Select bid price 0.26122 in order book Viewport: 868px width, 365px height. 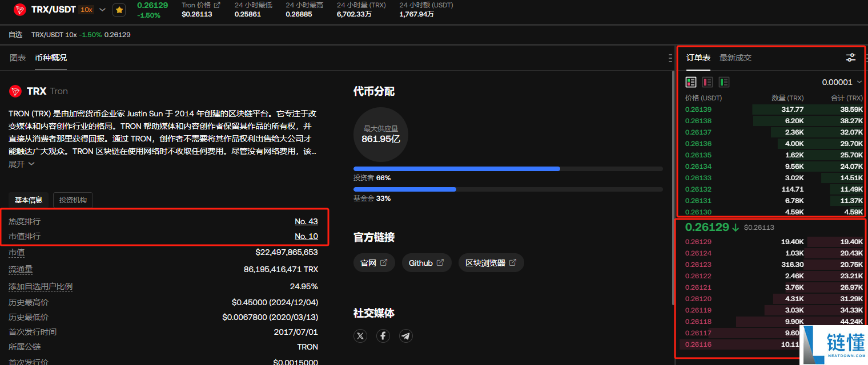(x=698, y=275)
